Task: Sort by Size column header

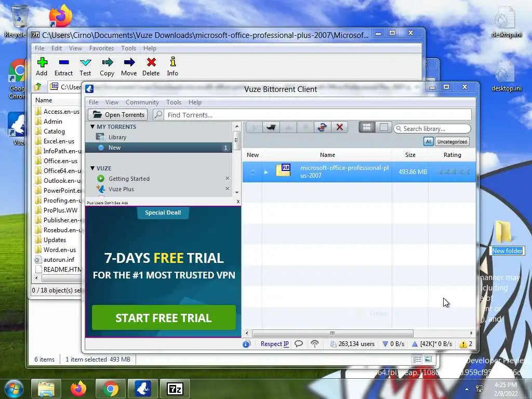Action: (410, 155)
